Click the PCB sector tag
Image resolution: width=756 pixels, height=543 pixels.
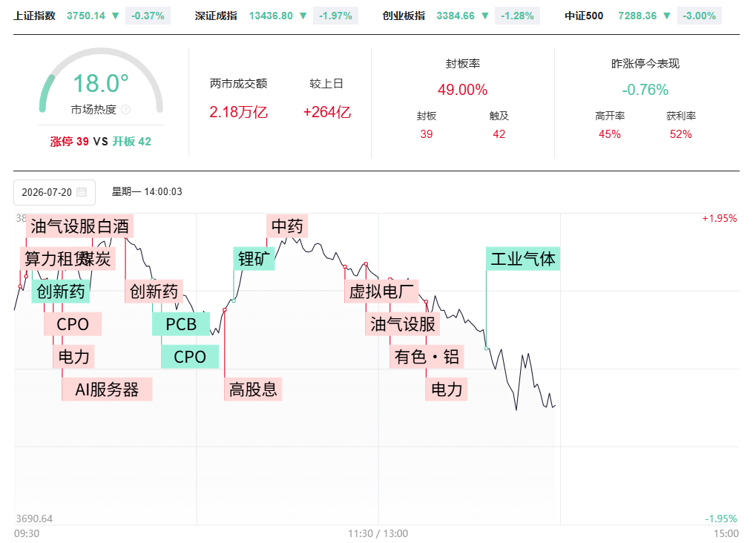181,324
